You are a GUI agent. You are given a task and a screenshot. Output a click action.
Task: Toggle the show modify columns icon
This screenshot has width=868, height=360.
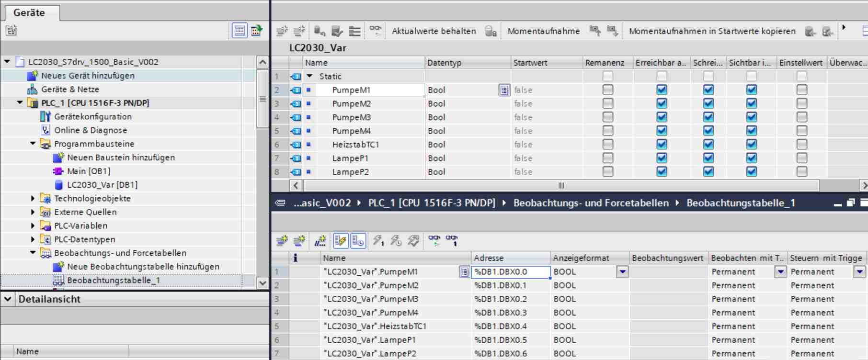(341, 240)
